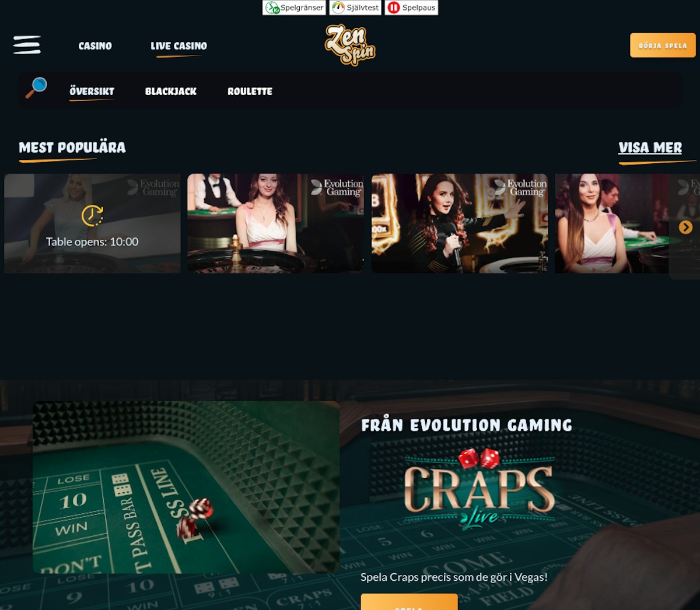Open the roulette dealer game thumbnail
The width and height of the screenshot is (700, 610).
click(x=275, y=223)
